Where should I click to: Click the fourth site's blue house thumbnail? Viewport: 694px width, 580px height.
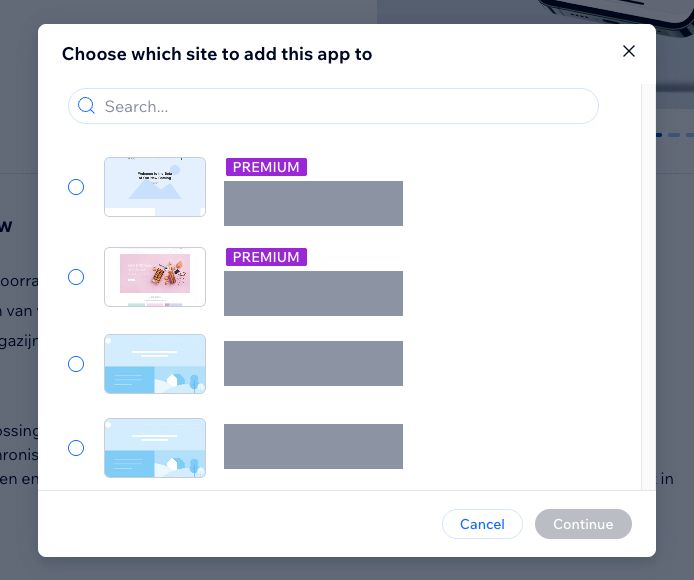click(x=155, y=448)
